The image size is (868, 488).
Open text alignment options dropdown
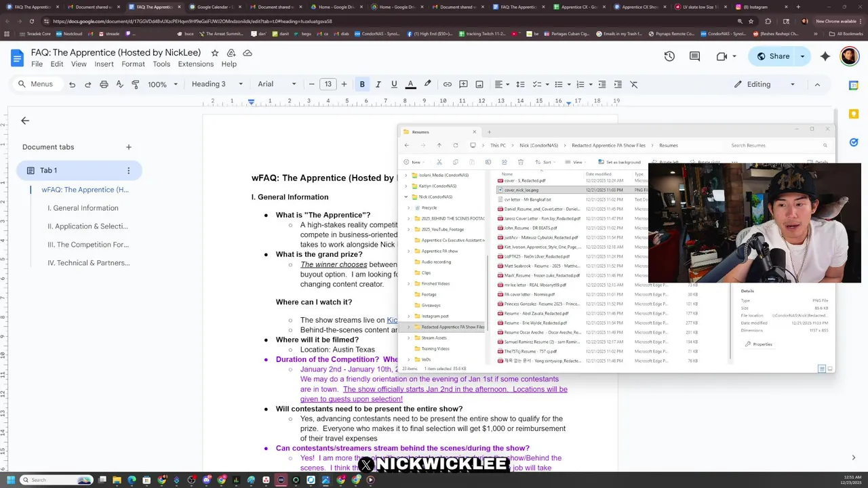coord(502,84)
